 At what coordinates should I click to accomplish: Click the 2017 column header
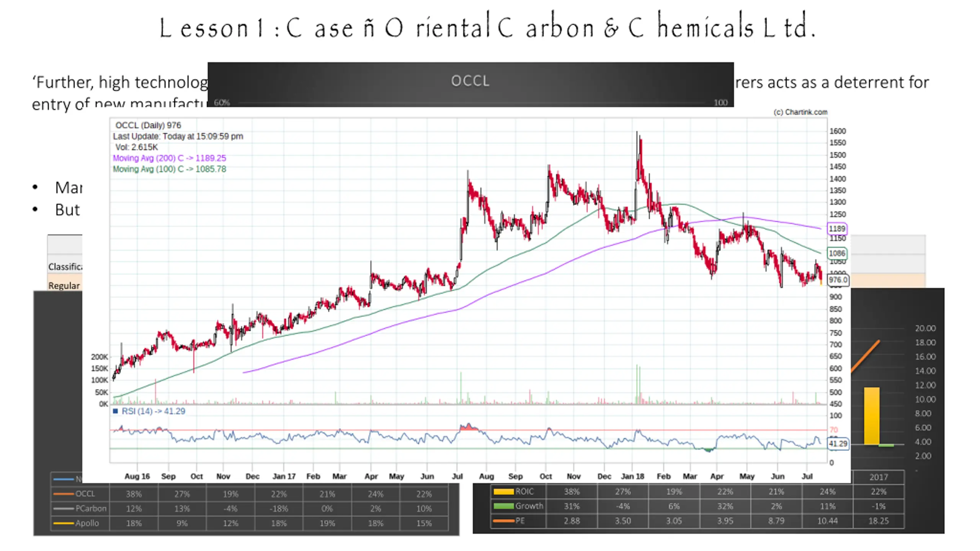coord(879,477)
